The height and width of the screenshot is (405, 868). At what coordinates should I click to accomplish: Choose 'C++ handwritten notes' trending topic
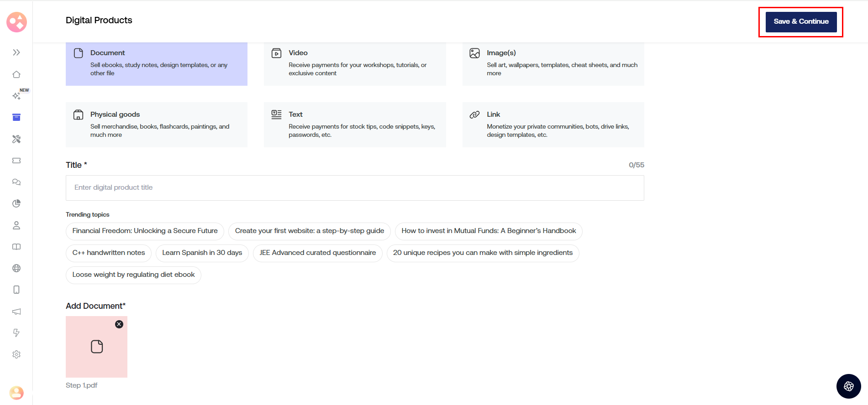tap(109, 253)
